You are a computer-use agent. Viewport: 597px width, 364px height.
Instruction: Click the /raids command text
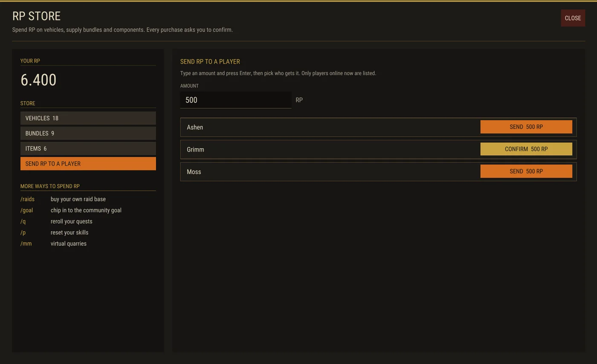pos(27,199)
